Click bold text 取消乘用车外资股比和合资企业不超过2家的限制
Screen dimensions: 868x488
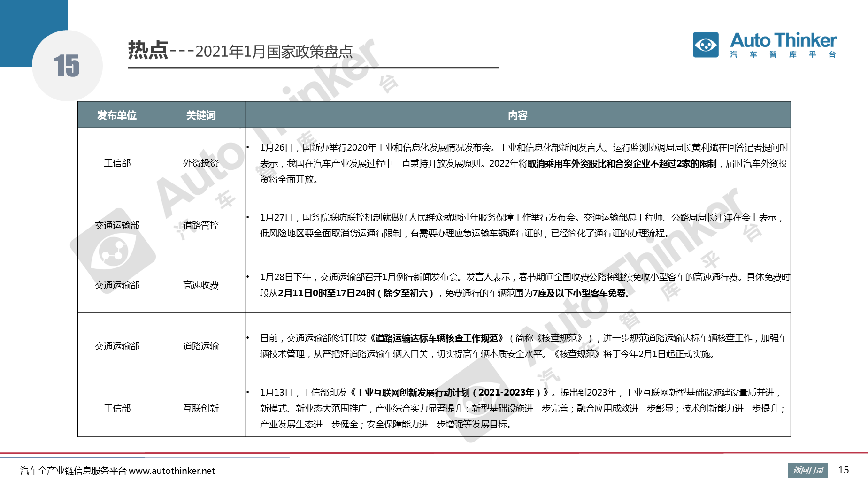tap(622, 163)
